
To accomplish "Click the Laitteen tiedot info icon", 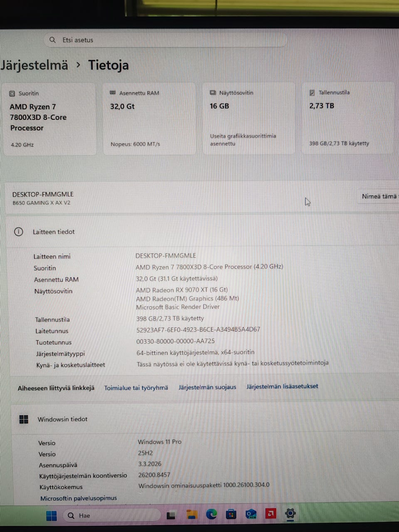I will pos(19,232).
